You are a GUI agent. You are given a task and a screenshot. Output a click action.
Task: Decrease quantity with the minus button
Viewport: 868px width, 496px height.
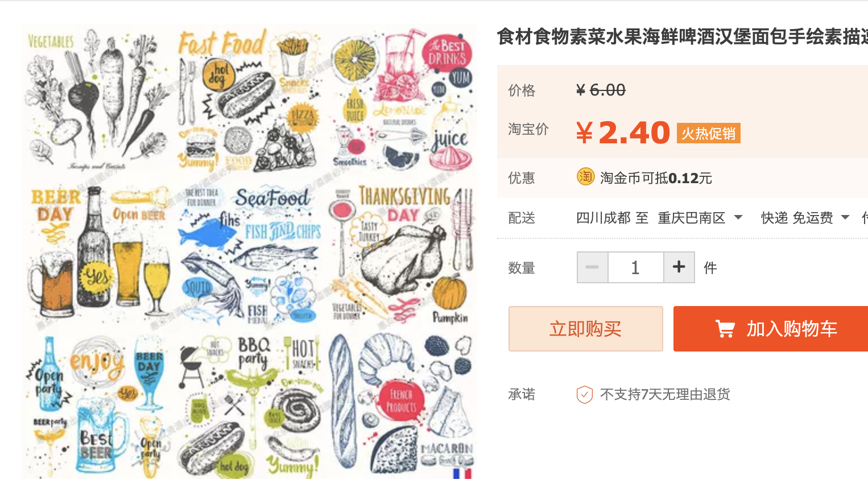click(x=592, y=267)
